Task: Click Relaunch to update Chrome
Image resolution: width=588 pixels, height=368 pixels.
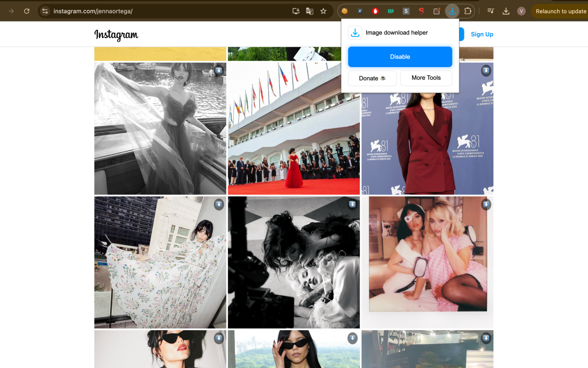Action: 561,11
